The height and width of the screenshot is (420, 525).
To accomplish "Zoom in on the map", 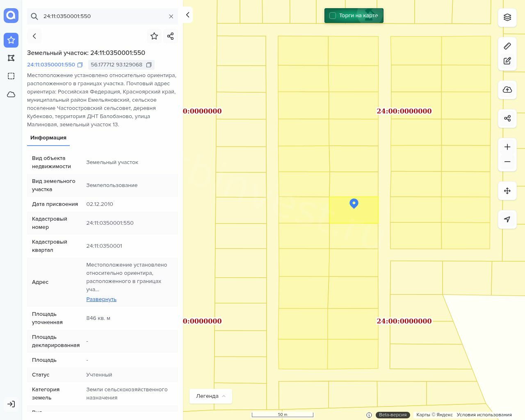I will [x=507, y=147].
